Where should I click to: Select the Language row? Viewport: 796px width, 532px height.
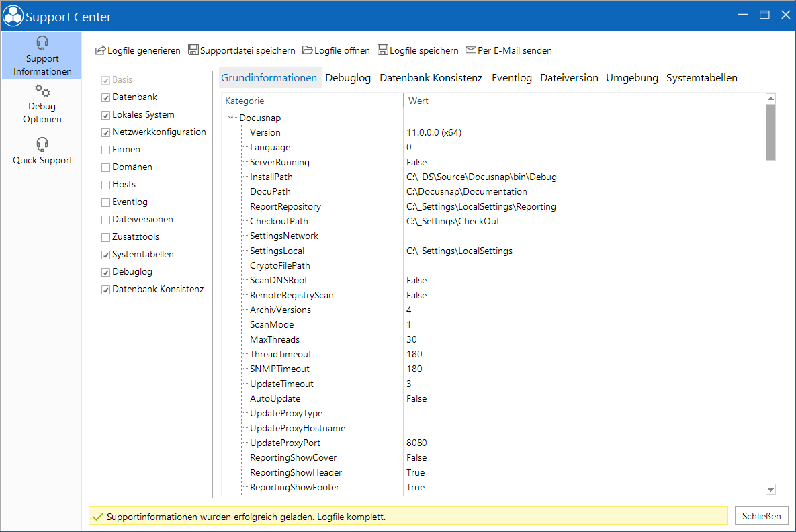click(x=485, y=147)
